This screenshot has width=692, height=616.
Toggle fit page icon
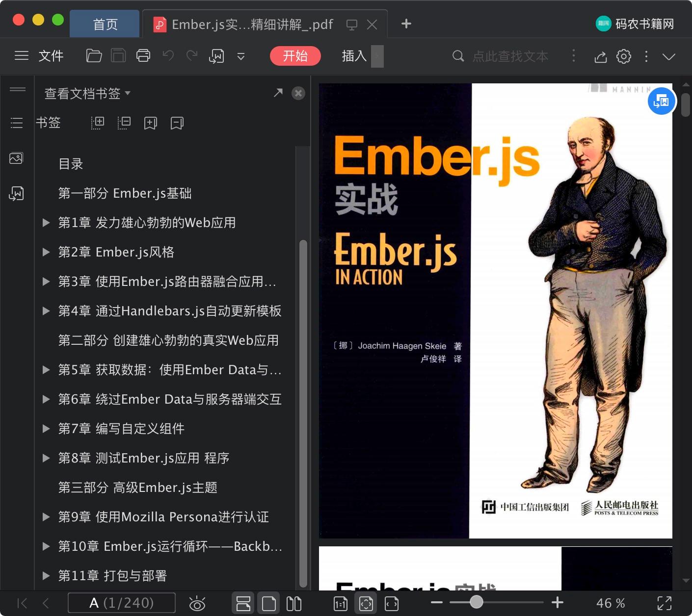[x=366, y=603]
